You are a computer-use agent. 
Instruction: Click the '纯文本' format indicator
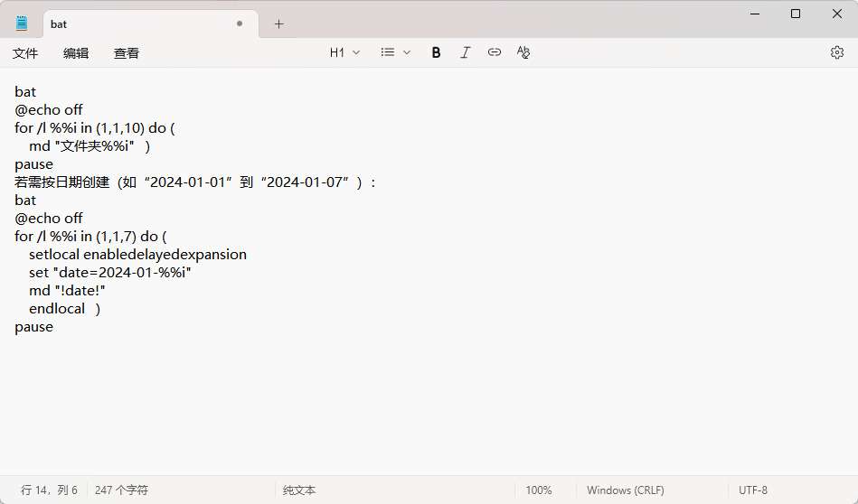299,490
